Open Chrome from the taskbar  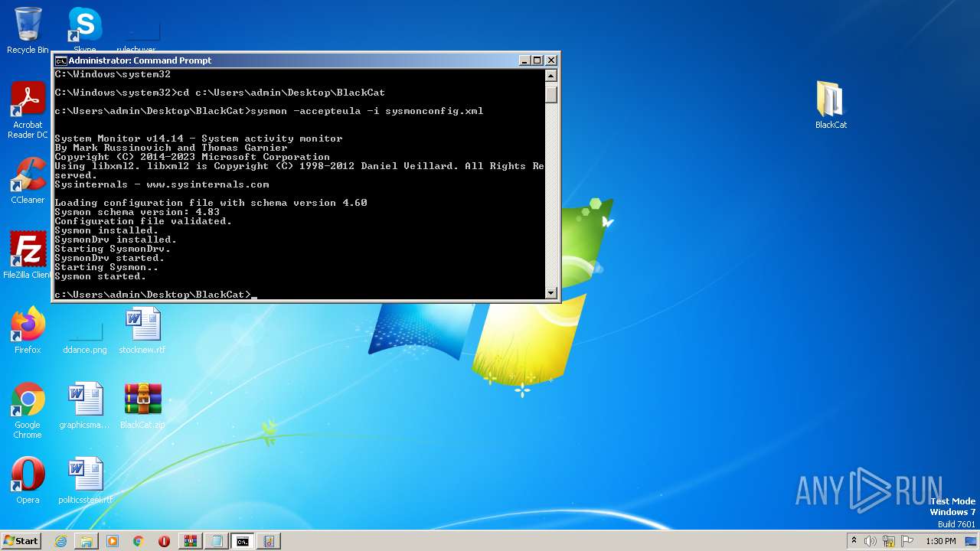tap(139, 541)
